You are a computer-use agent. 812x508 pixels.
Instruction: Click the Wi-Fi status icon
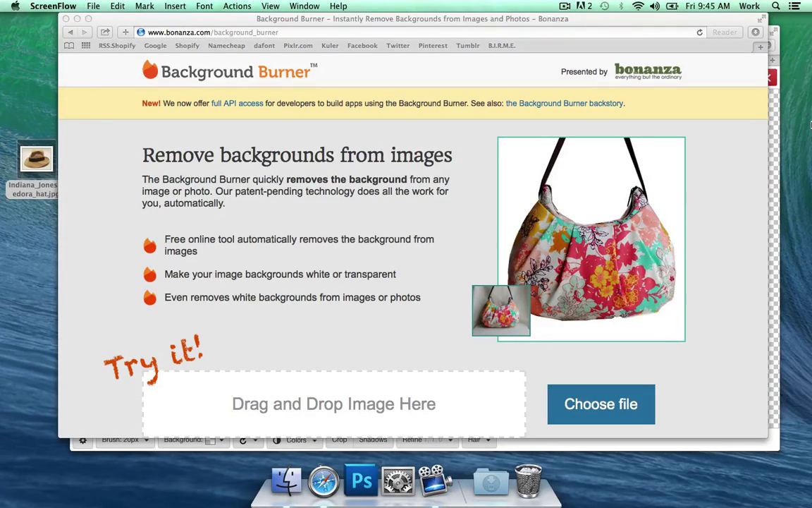(638, 6)
